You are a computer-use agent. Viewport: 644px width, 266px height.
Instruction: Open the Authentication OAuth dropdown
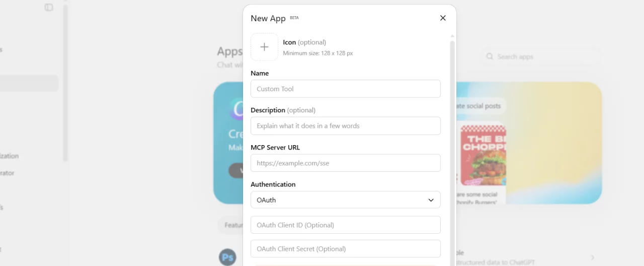coord(346,200)
